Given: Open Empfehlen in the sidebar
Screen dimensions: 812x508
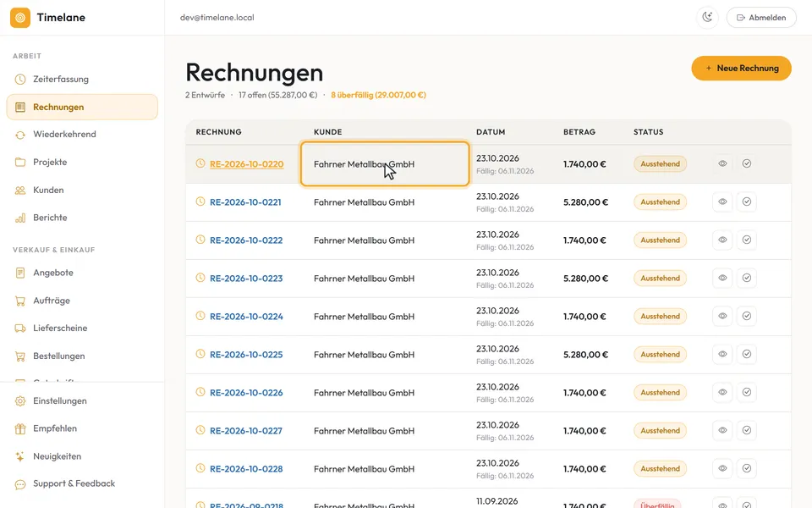Looking at the screenshot, I should [82, 428].
